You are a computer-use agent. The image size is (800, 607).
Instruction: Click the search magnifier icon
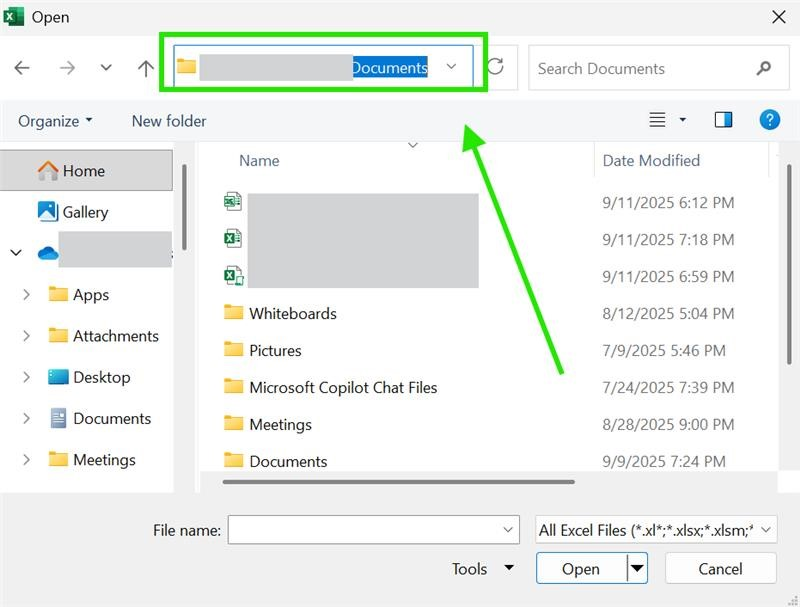764,68
